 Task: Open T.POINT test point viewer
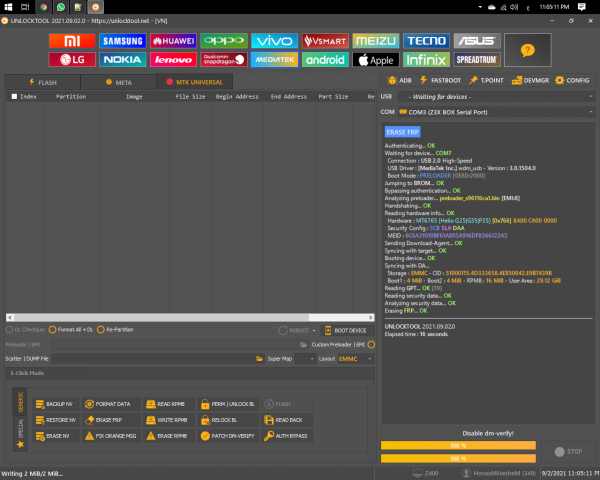point(486,80)
